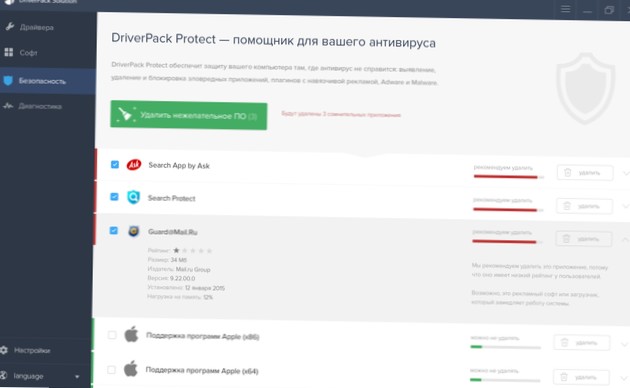Image resolution: width=630 pixels, height=388 pixels.
Task: Click the 12 января 2015 install date
Action: coord(205,288)
